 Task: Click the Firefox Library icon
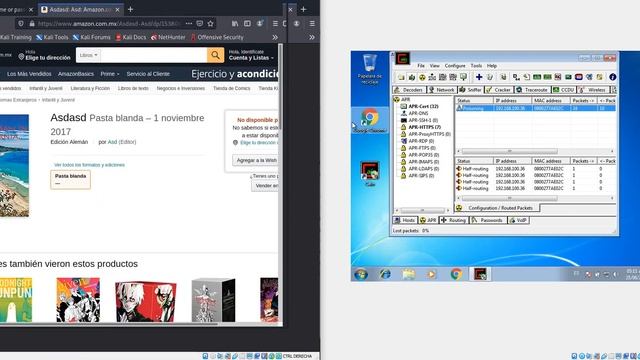(235, 24)
